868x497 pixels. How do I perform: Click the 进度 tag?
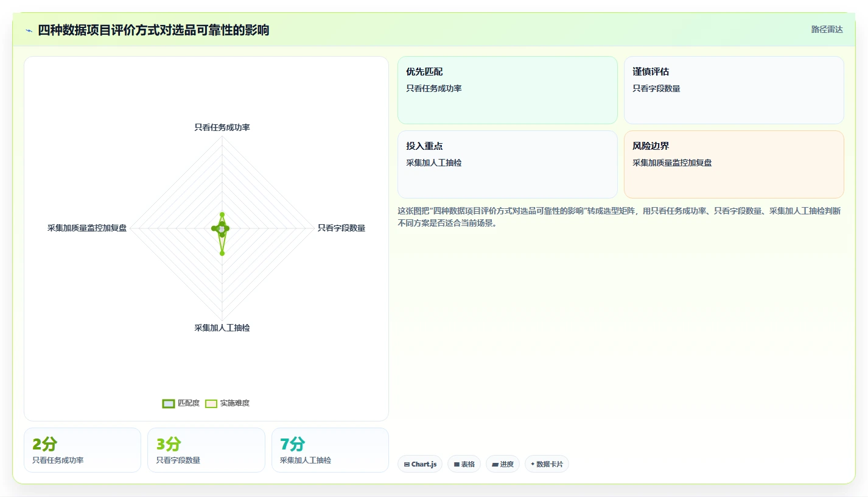[503, 464]
